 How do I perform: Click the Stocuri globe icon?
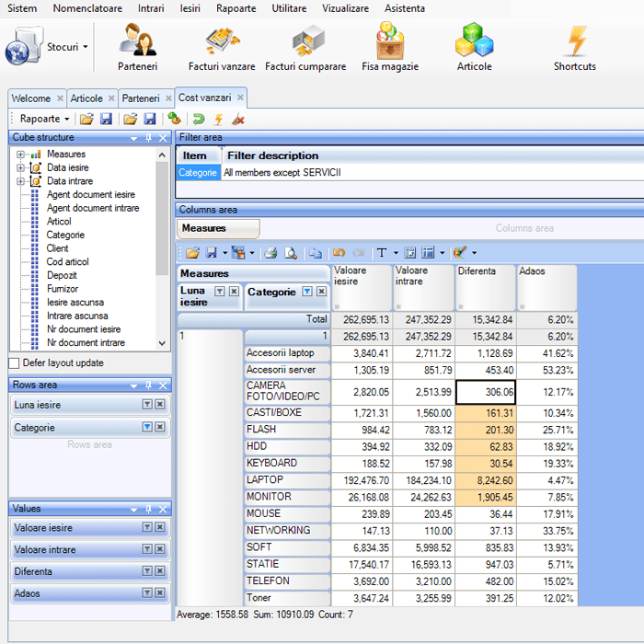[x=24, y=45]
